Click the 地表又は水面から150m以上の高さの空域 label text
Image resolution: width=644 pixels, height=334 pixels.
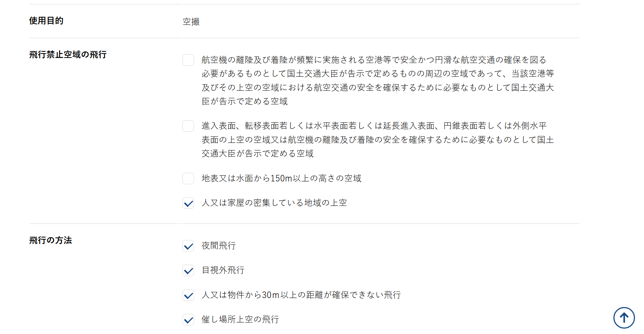281,179
